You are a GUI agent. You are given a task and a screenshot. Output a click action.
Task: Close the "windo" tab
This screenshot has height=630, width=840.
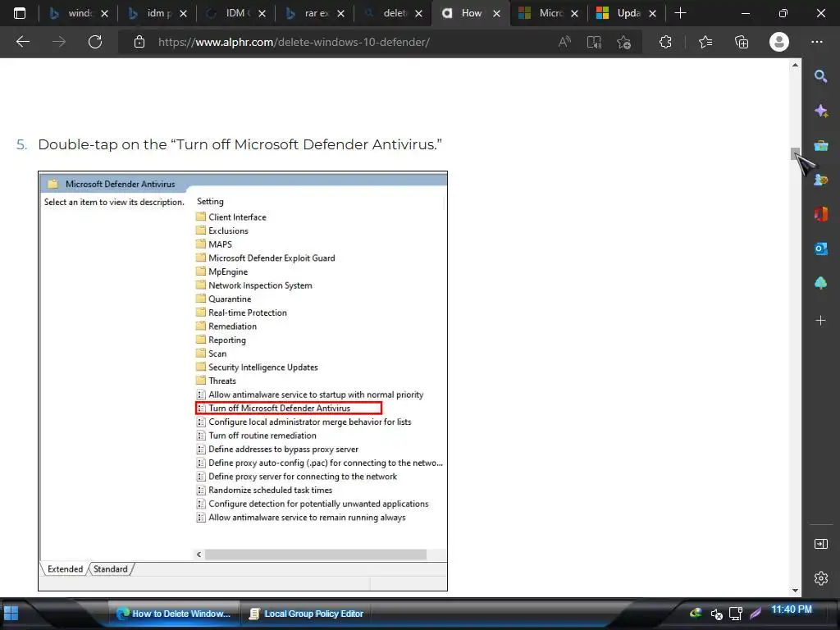(x=104, y=13)
